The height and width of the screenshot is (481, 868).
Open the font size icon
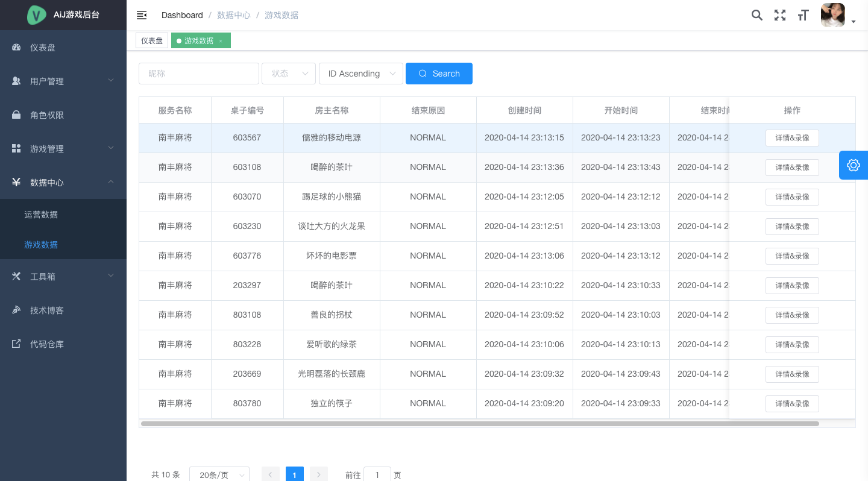(x=803, y=15)
